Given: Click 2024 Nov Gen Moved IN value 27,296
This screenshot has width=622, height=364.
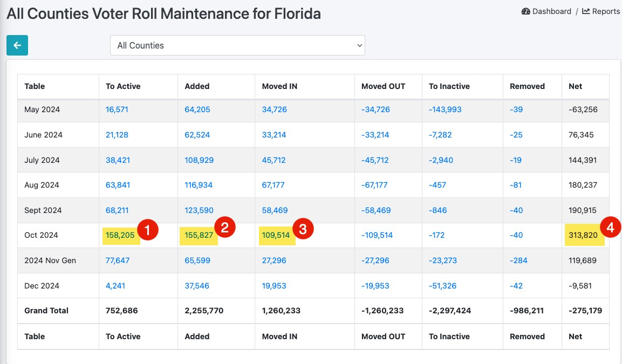Looking at the screenshot, I should point(274,260).
